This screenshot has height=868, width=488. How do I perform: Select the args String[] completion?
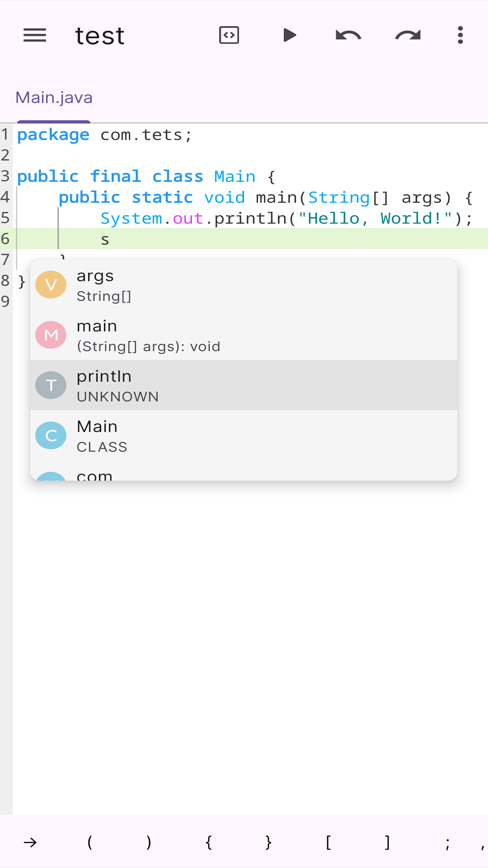coord(244,285)
